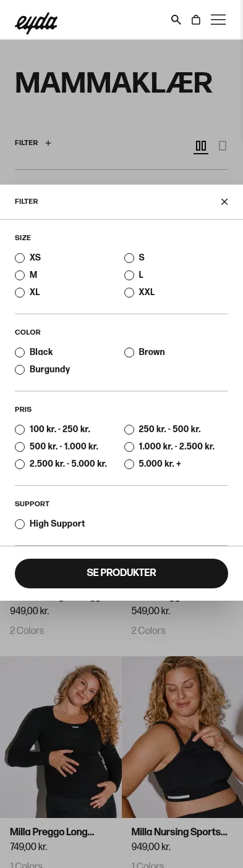
Task: Open Milla Nursing Sports product image
Action: coord(182,737)
